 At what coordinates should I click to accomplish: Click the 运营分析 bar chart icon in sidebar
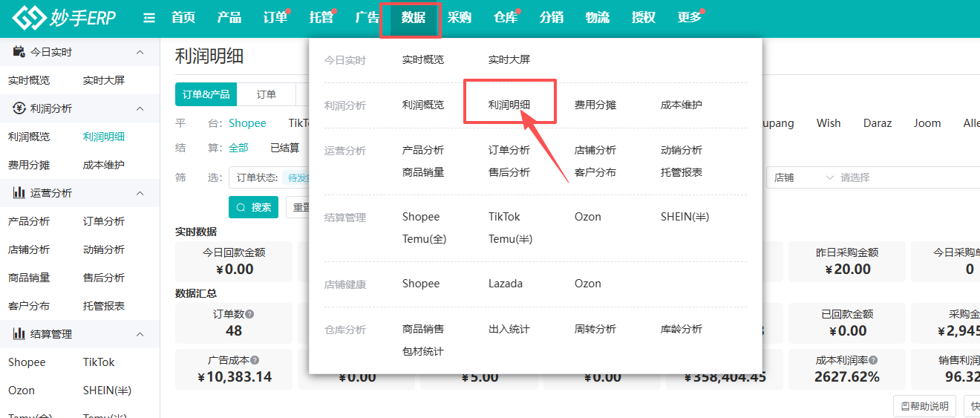click(19, 193)
